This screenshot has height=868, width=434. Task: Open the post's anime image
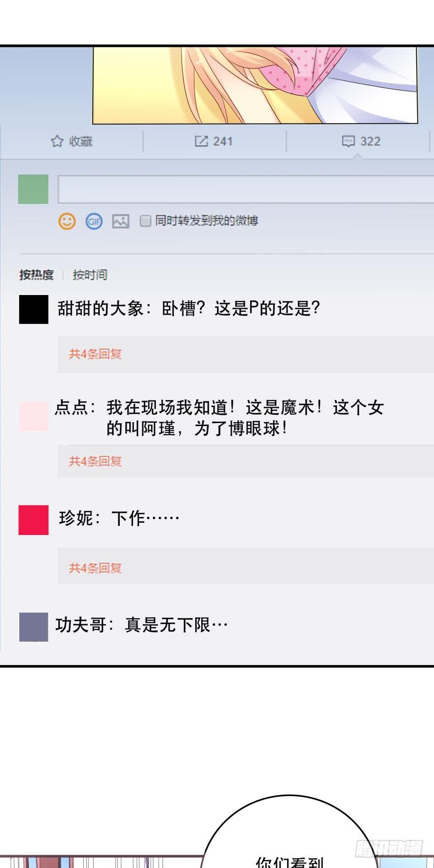pyautogui.click(x=255, y=85)
